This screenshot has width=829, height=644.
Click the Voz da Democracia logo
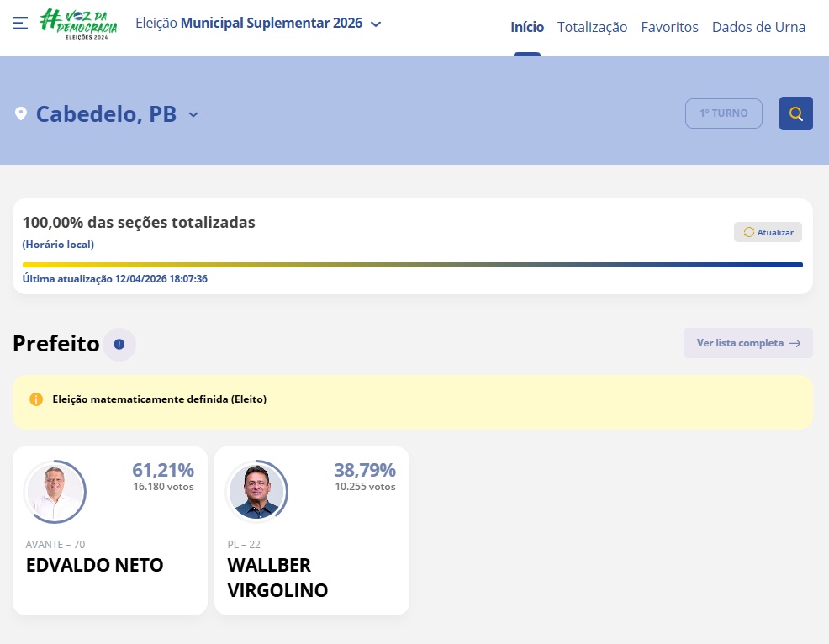[x=77, y=24]
